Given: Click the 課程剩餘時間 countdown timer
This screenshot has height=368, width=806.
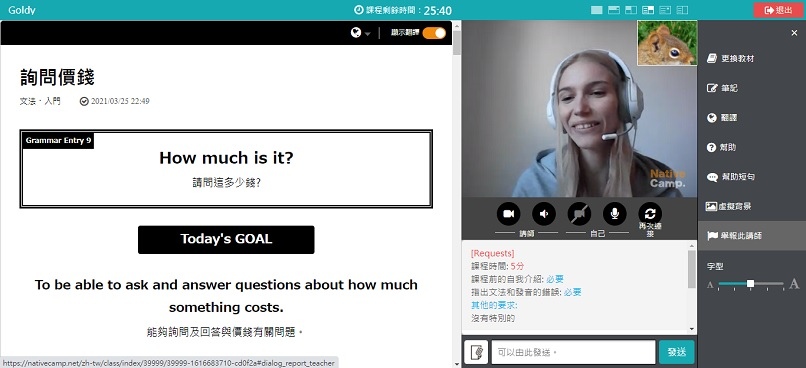Looking at the screenshot, I should pyautogui.click(x=403, y=10).
